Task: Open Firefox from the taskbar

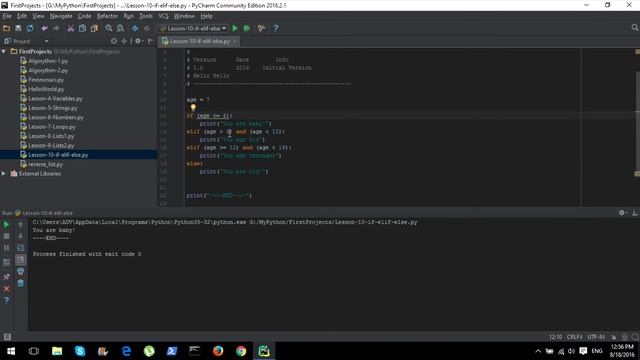Action: (x=218, y=351)
